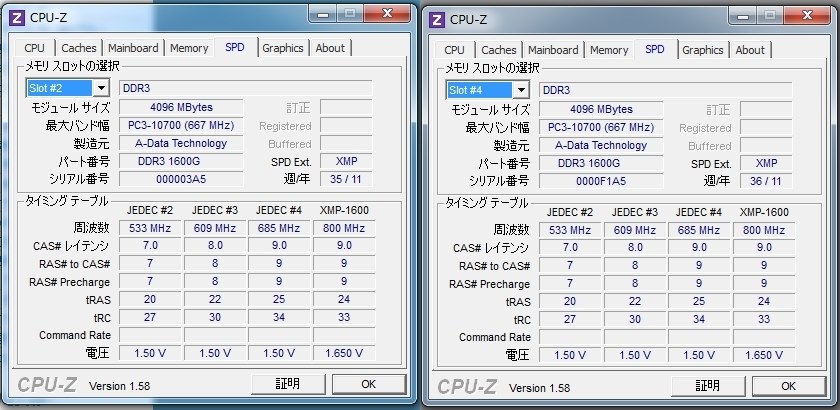This screenshot has height=410, width=840.
Task: Open Caches tab in right CPU-Z window
Action: pyautogui.click(x=499, y=50)
